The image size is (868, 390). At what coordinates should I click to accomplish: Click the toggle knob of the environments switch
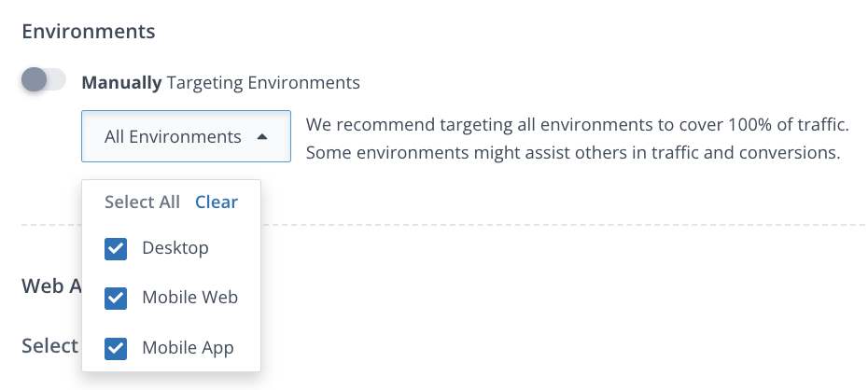[x=35, y=81]
